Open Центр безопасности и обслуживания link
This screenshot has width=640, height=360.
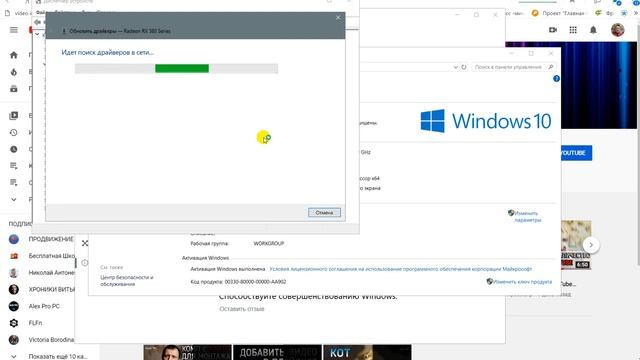(x=127, y=280)
